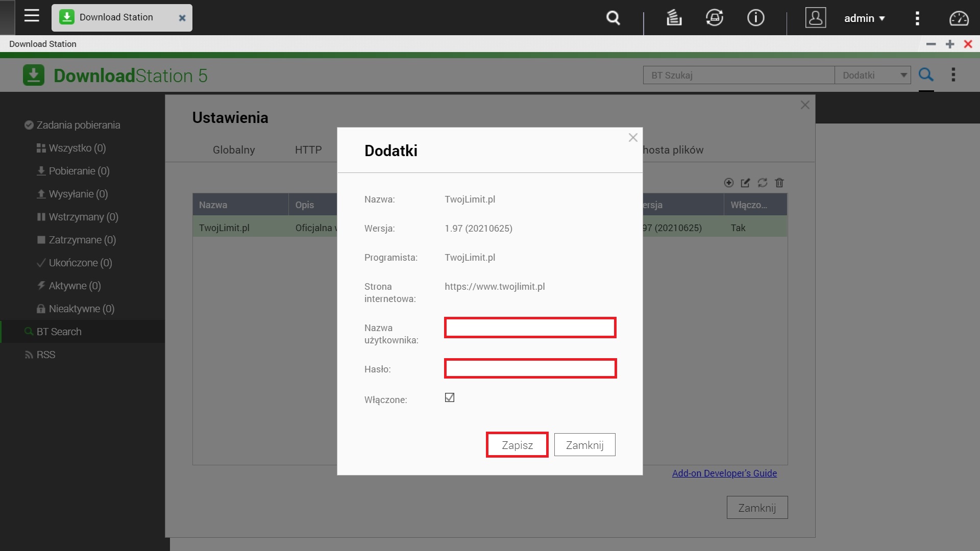
Task: Open the QTS main menu hamburger icon
Action: coord(32,16)
